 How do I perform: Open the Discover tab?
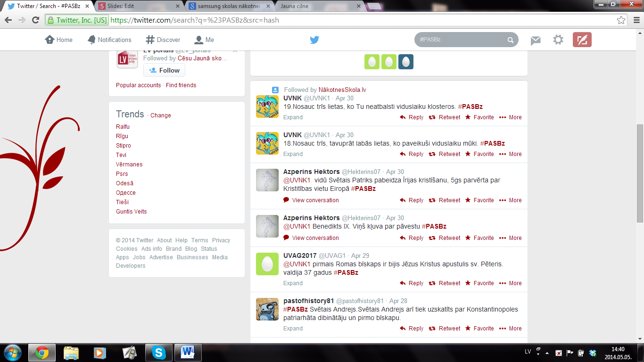coord(163,40)
